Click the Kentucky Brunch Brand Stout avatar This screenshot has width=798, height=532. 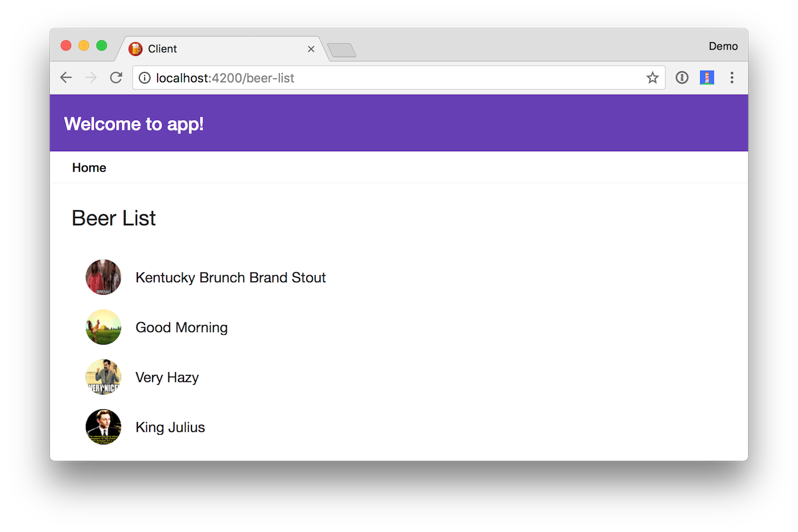click(x=103, y=277)
